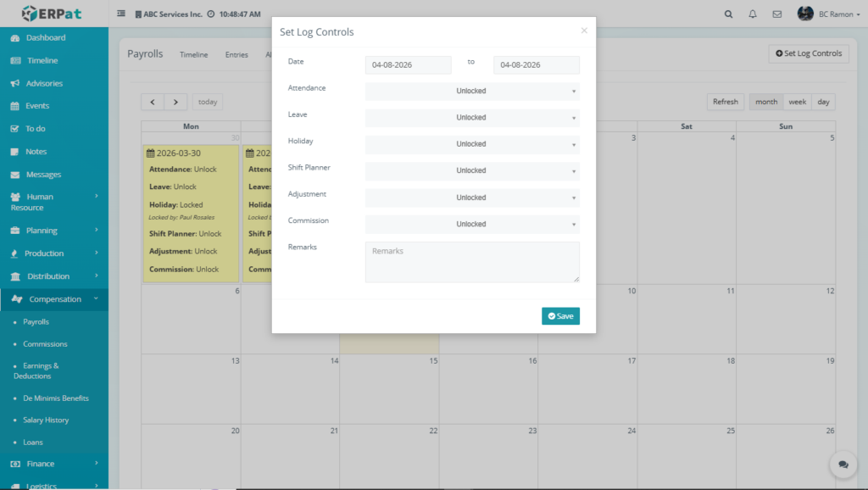The width and height of the screenshot is (868, 490).
Task: Switch to Timeline tab in Payrolls
Action: tap(194, 55)
